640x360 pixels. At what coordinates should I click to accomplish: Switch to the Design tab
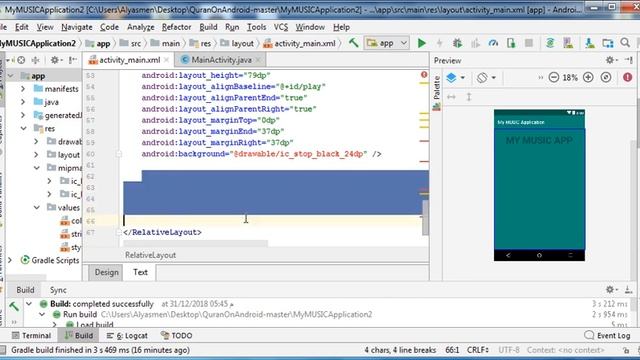click(107, 272)
